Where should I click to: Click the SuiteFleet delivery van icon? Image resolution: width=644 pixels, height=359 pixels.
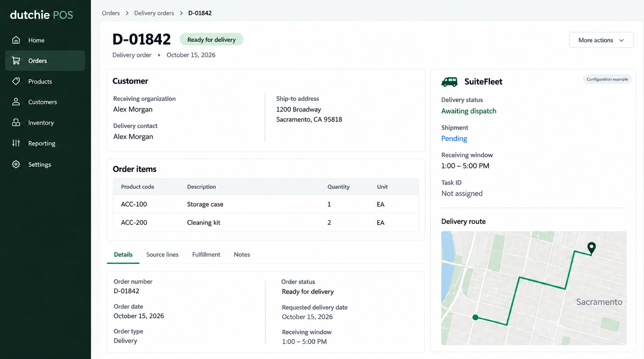[449, 82]
